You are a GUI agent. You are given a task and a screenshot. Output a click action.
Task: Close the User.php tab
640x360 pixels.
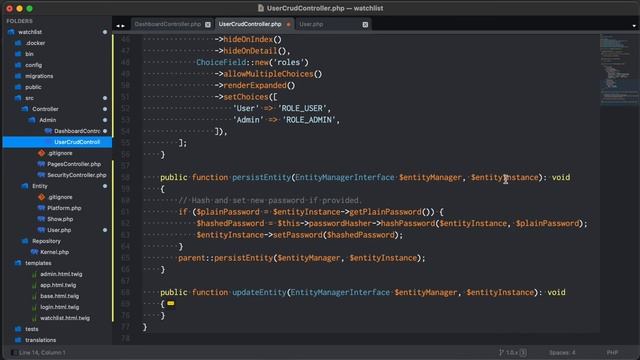click(x=365, y=24)
